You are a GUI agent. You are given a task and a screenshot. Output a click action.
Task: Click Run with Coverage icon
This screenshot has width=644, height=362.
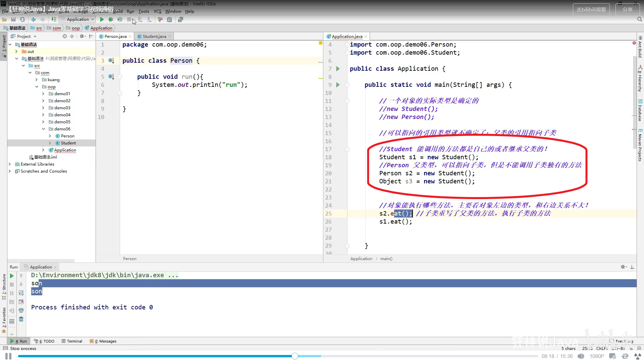[120, 19]
